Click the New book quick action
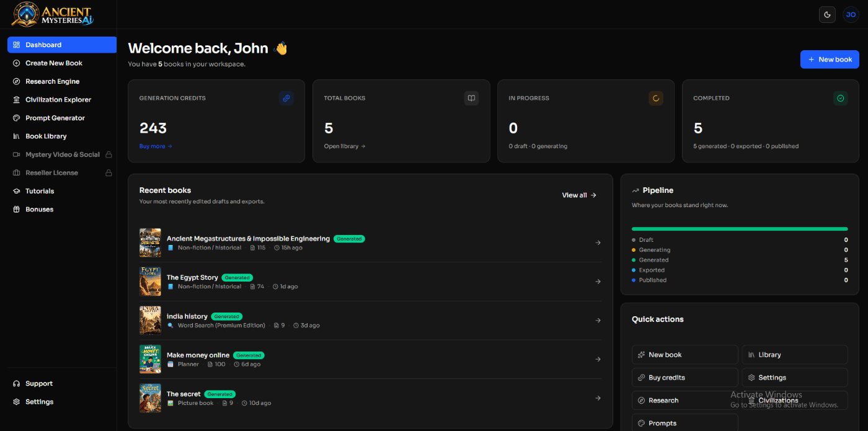The image size is (868, 431). 685,355
